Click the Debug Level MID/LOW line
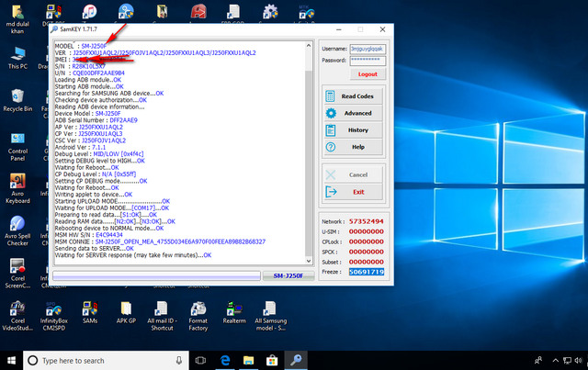This screenshot has height=370, width=588. tap(99, 154)
